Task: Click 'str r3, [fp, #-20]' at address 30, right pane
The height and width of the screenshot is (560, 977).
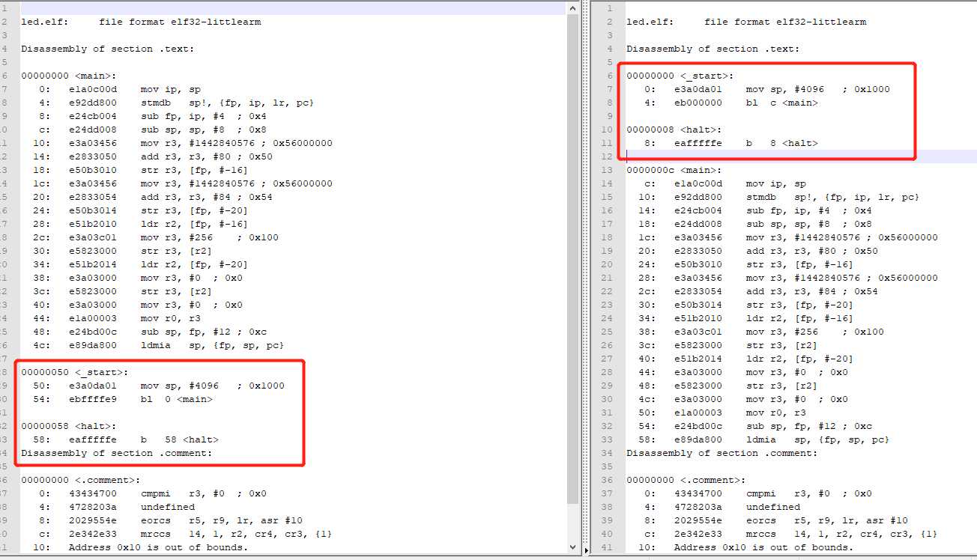Action: [x=799, y=305]
